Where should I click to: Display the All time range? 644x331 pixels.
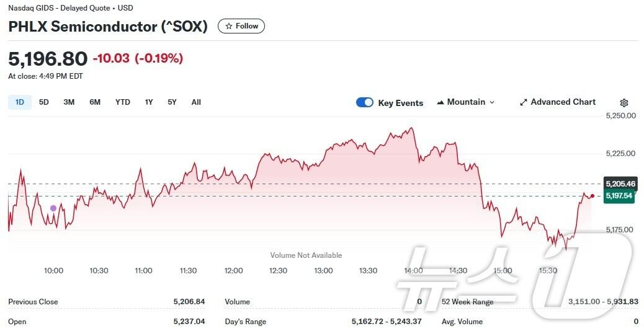coord(196,102)
